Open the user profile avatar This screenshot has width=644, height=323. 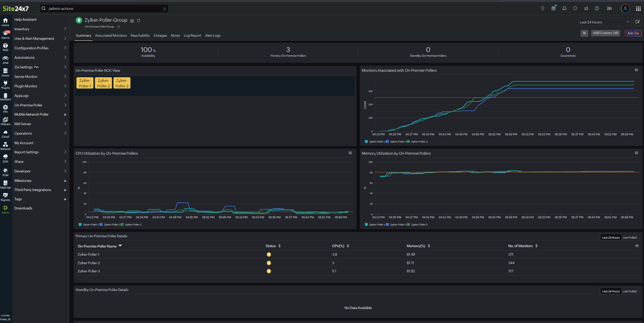point(625,8)
